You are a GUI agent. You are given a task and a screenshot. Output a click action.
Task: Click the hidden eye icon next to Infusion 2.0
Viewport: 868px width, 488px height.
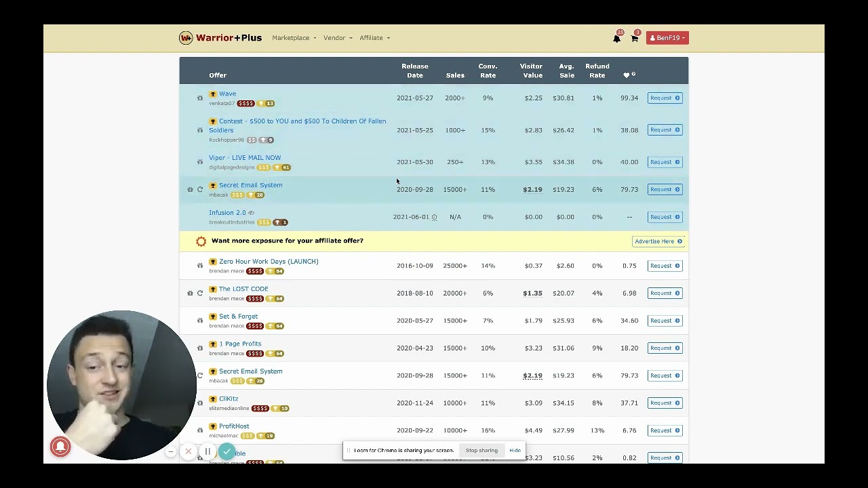coord(251,213)
